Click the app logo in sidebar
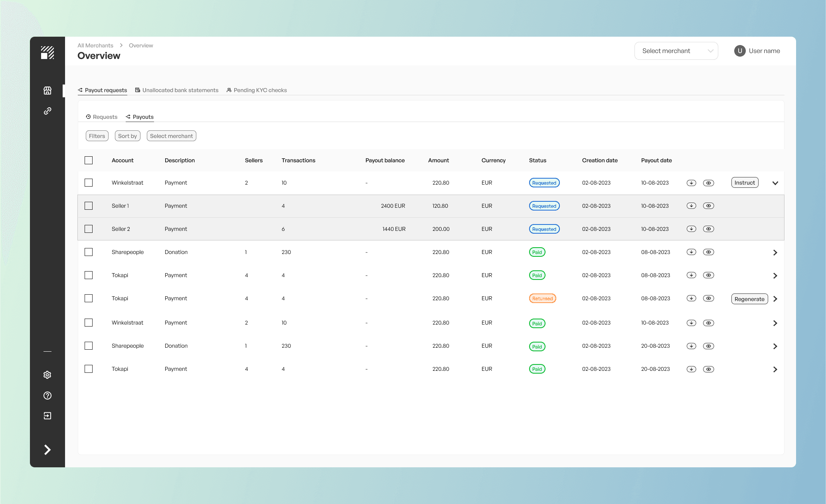The image size is (826, 504). click(x=47, y=53)
